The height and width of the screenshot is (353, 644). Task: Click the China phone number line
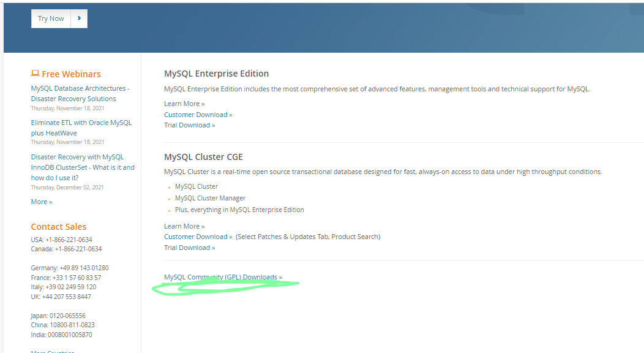click(x=62, y=325)
